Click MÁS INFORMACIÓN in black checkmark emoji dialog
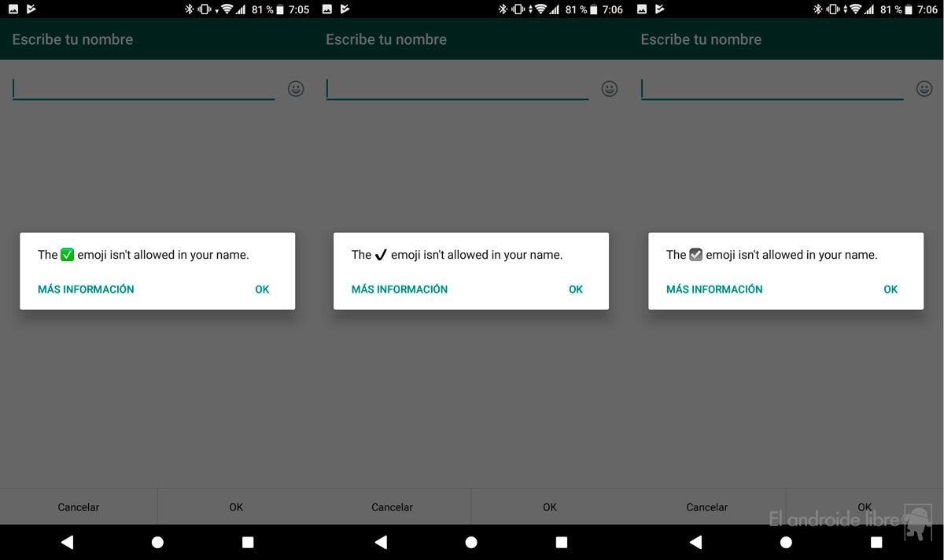The image size is (944, 560). coord(400,289)
